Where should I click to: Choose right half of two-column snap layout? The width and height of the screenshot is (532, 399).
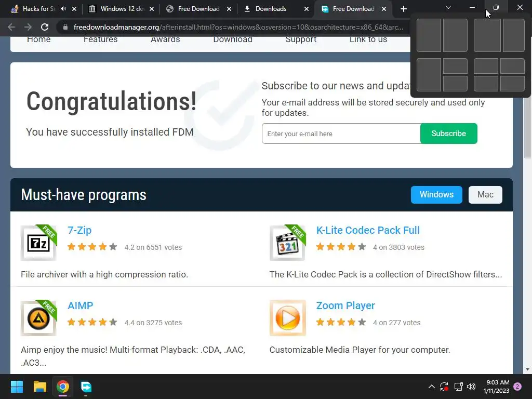[x=455, y=35]
